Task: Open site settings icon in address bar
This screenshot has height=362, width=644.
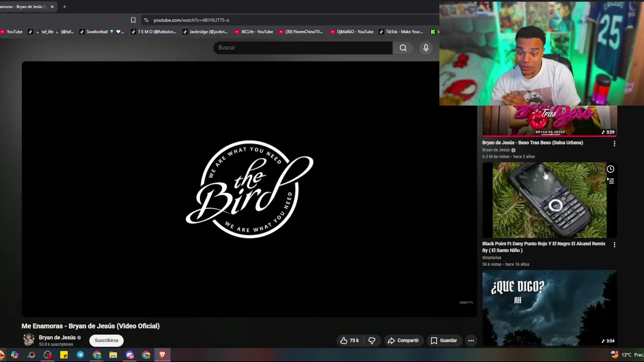Action: (x=146, y=20)
